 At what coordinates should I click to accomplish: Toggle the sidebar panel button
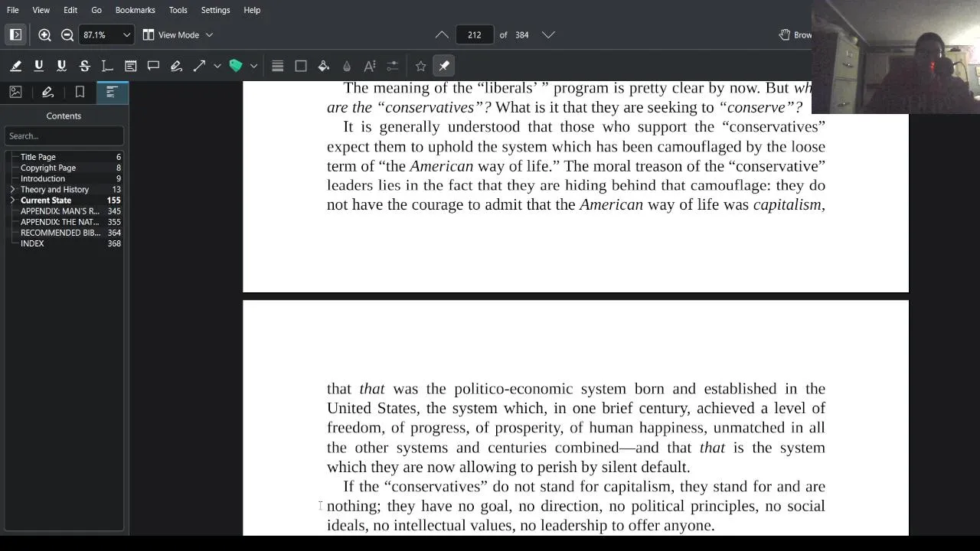[15, 34]
